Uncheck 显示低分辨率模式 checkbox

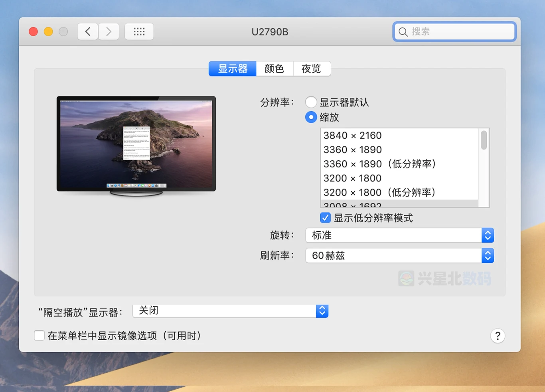(325, 218)
